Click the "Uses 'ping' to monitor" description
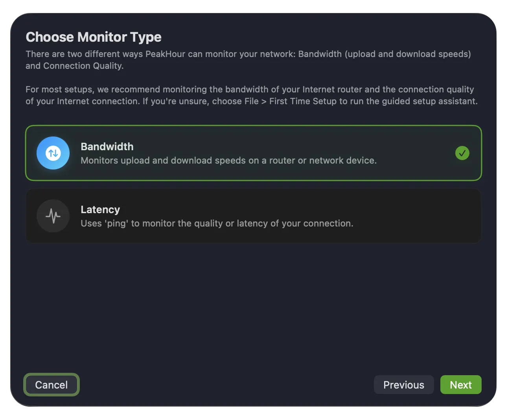This screenshot has height=420, width=506. pos(217,223)
